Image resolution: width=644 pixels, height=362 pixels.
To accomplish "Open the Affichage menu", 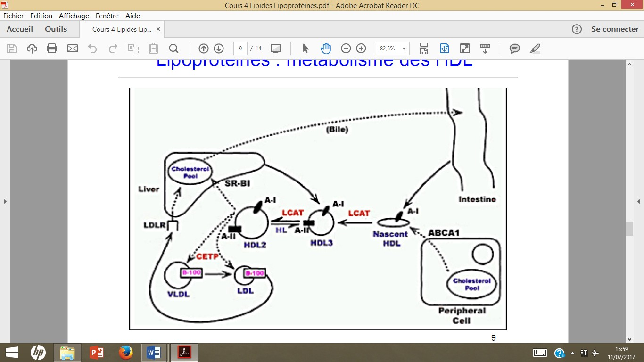I will (x=74, y=16).
